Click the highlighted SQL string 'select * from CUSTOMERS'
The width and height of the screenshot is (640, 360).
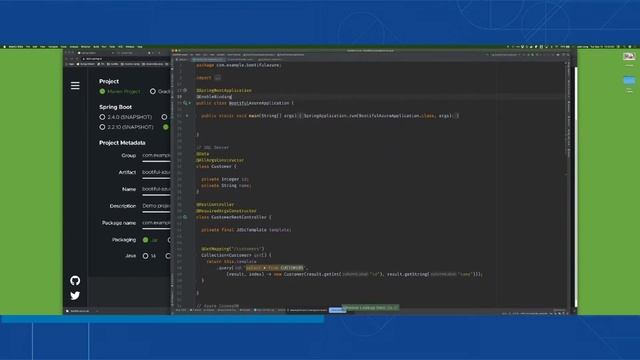(x=275, y=268)
